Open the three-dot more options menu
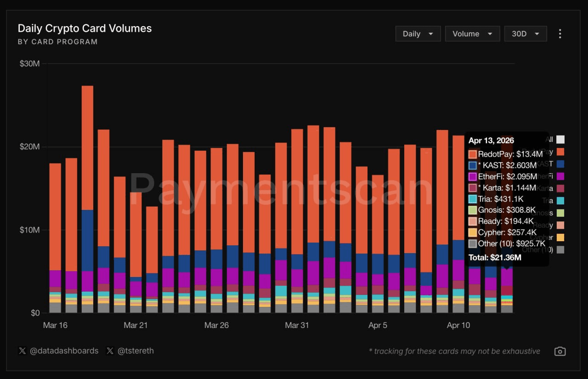588x379 pixels. coord(560,34)
